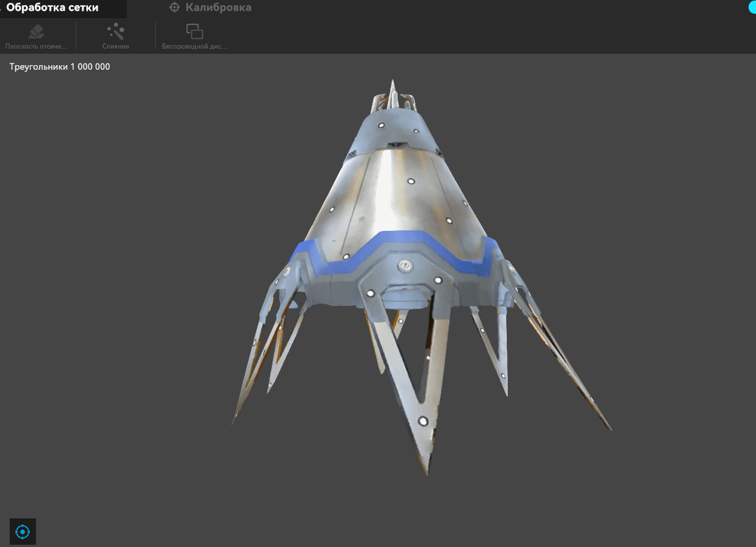Click the shiny metallic cone body
Viewport: 756px width, 547px height.
(x=389, y=194)
